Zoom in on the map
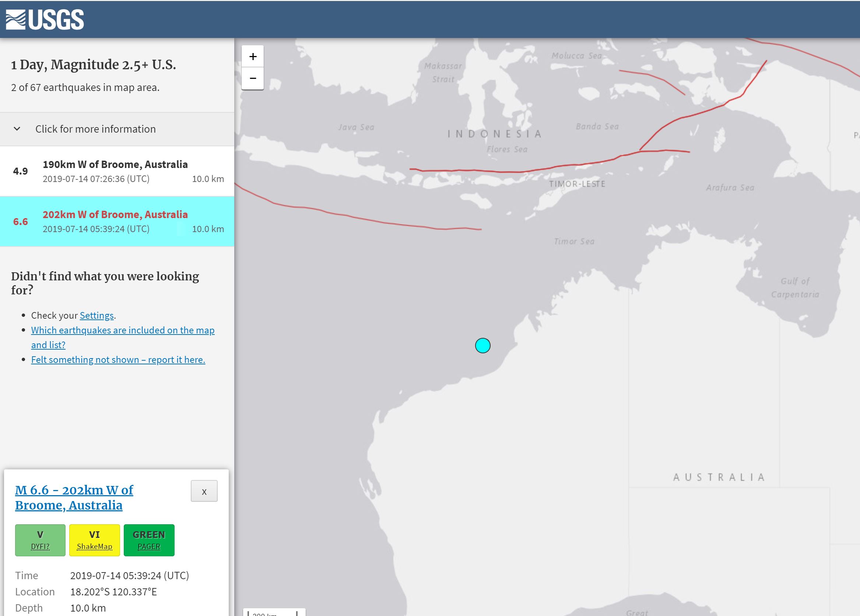 coord(253,56)
